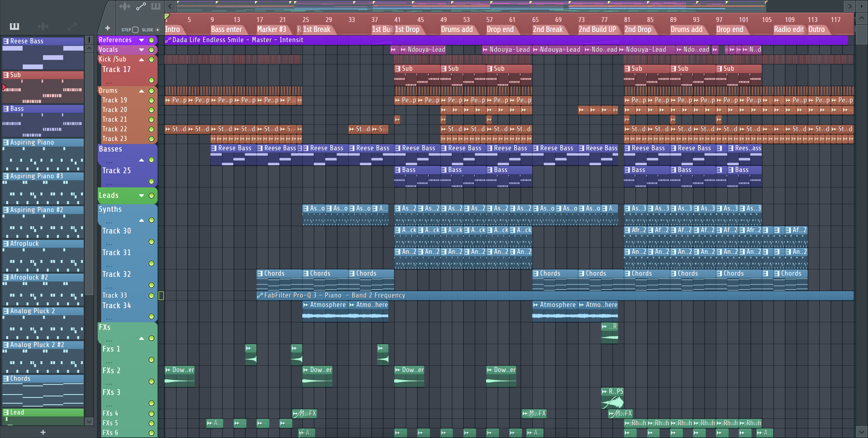Viewport: 868px width, 438px height.
Task: Open menu icon of first Chords clip
Action: click(260, 273)
